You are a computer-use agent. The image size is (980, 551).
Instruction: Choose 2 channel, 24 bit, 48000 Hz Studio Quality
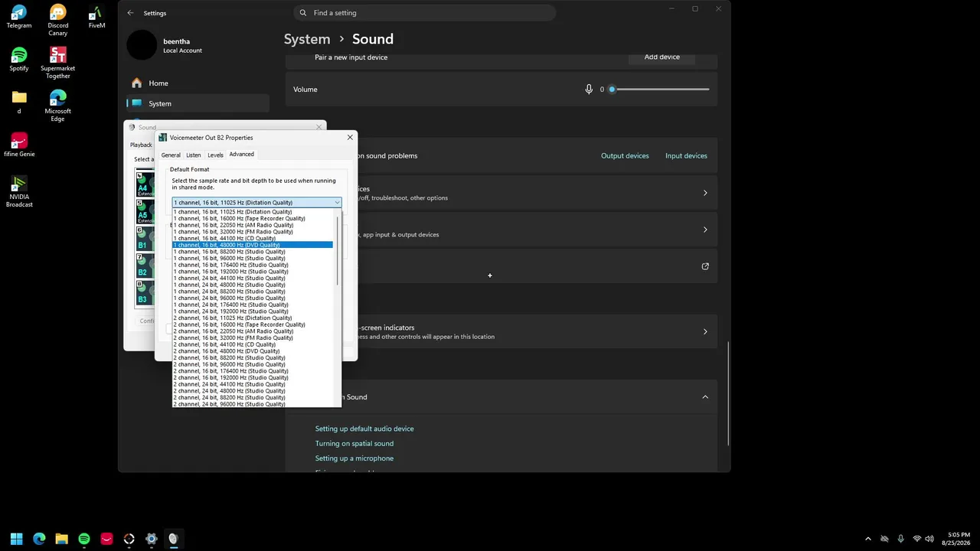(x=253, y=391)
